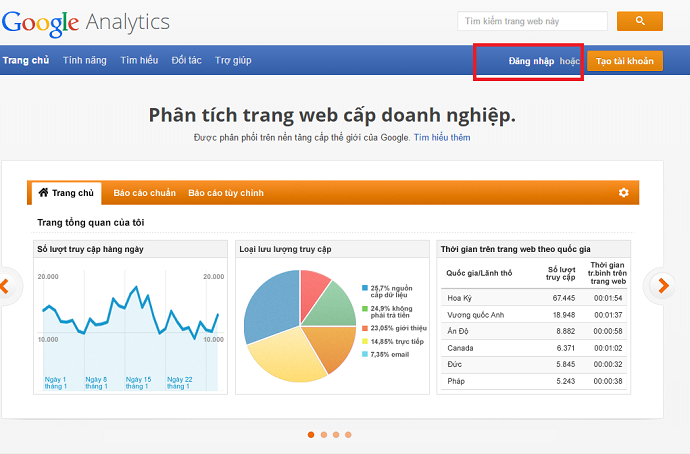Click the Tạo tài khoản button
The width and height of the screenshot is (690, 454).
point(624,61)
